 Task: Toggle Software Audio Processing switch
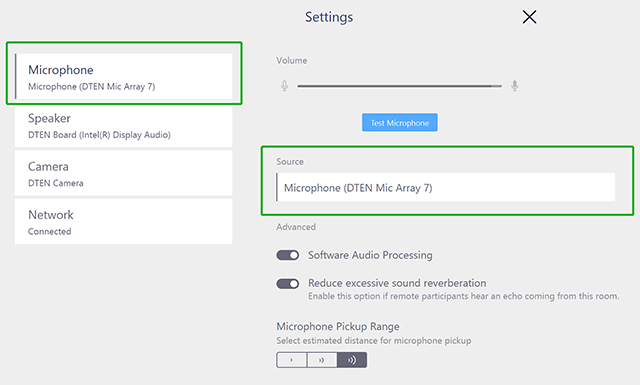pos(288,255)
